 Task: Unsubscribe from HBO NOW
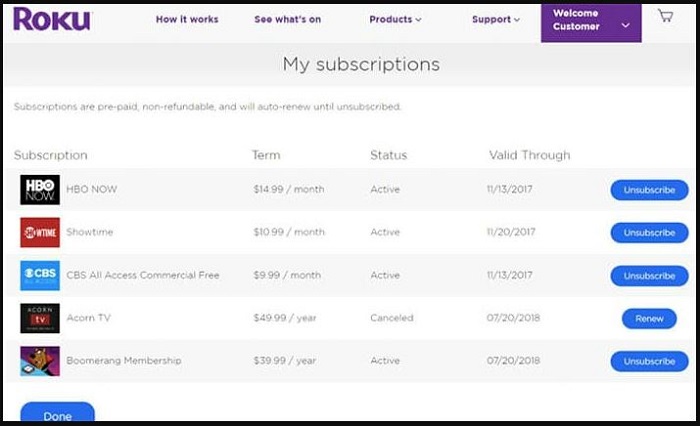coord(649,190)
